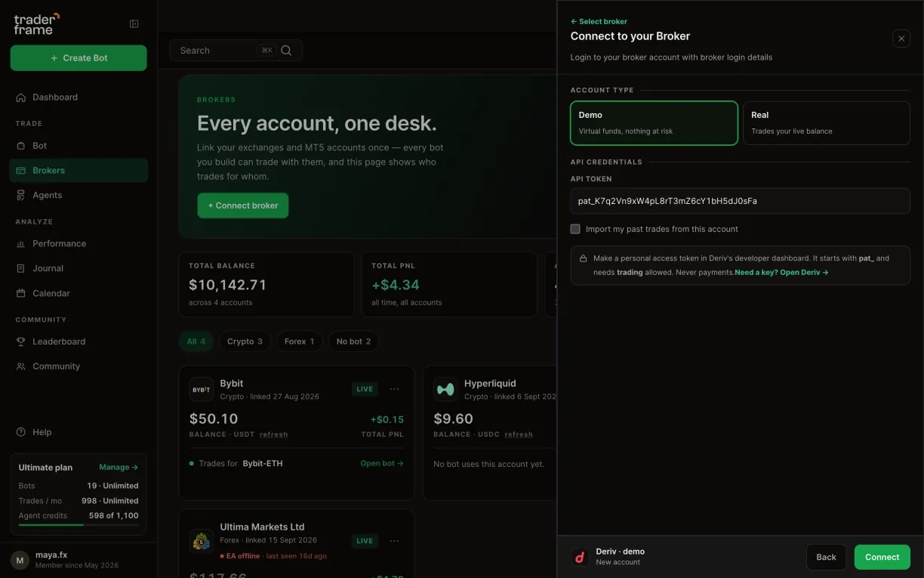Open the Agents sidebar item
924x578 pixels.
tap(79, 195)
